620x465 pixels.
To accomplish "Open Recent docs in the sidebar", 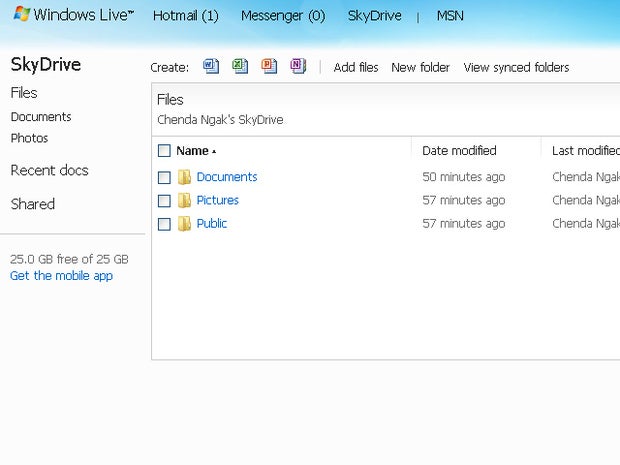I will coord(49,170).
